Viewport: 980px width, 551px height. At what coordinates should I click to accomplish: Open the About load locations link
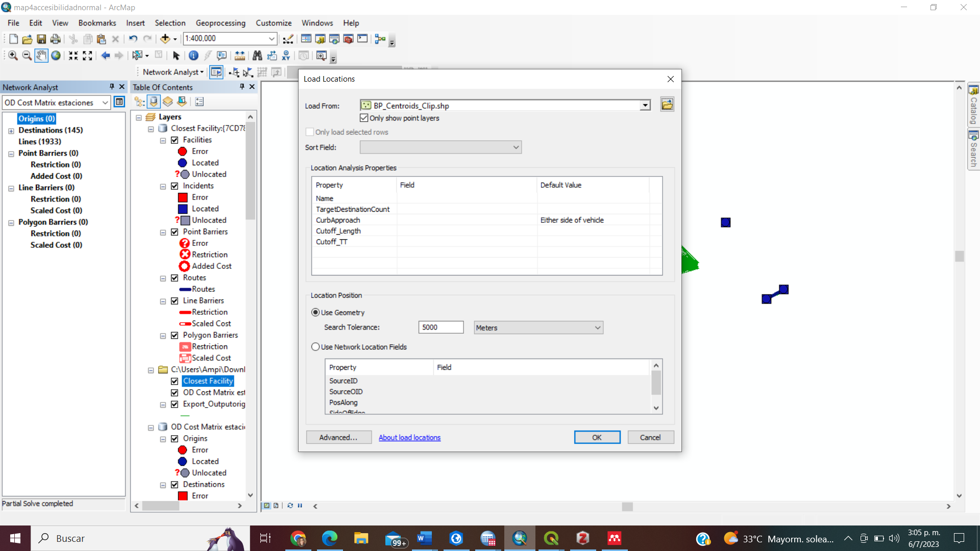(409, 437)
